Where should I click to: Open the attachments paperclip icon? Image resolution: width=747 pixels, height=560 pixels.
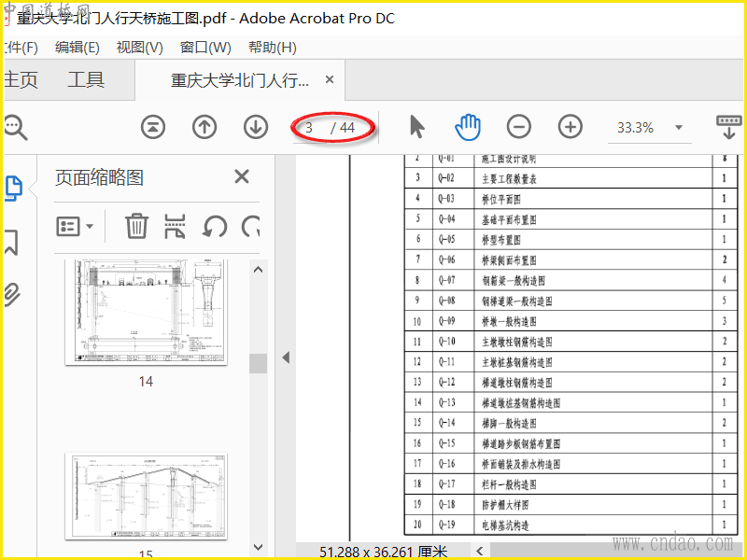pyautogui.click(x=12, y=294)
